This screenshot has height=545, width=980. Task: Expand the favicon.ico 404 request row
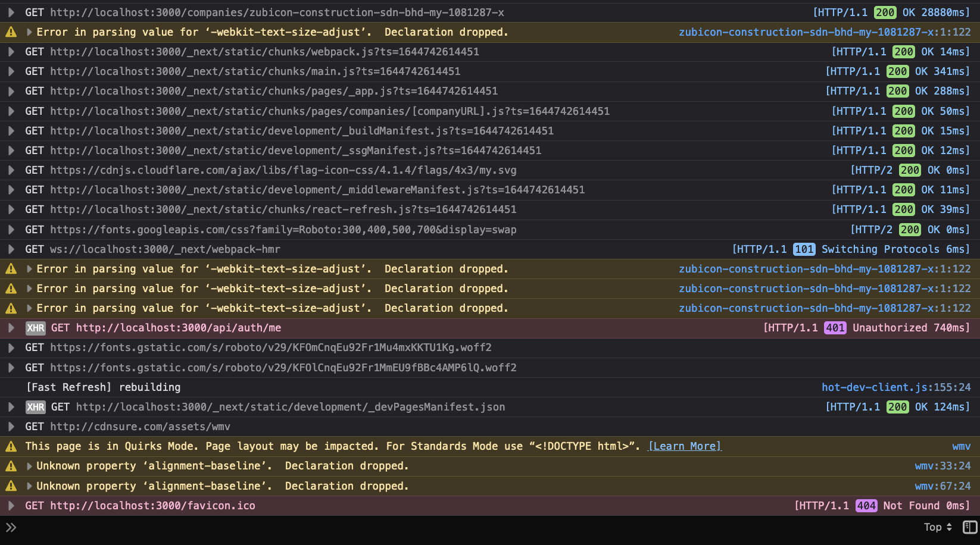point(11,505)
